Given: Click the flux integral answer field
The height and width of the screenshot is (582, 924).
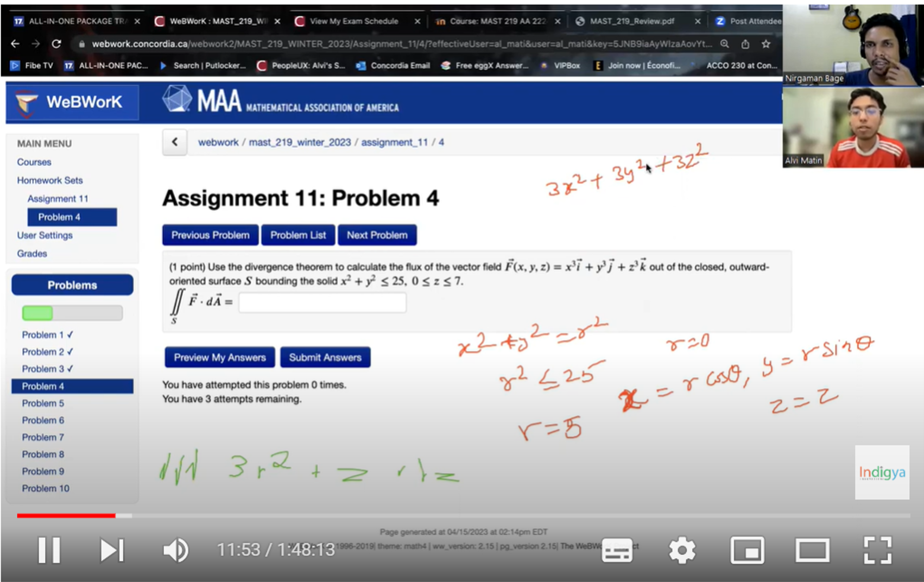Looking at the screenshot, I should pos(322,302).
